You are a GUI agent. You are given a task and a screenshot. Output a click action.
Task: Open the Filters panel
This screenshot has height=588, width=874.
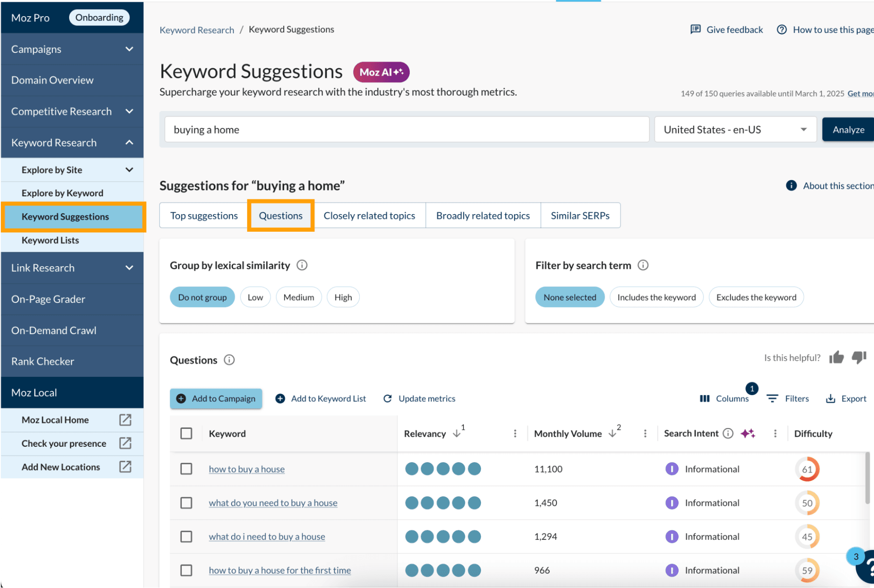(788, 398)
